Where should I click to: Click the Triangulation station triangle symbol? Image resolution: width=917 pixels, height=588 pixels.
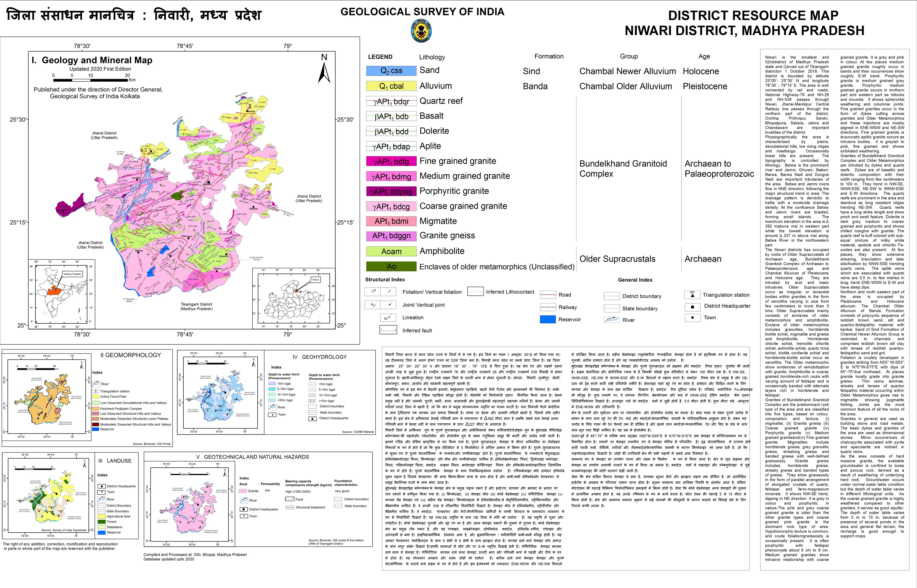(x=692, y=295)
